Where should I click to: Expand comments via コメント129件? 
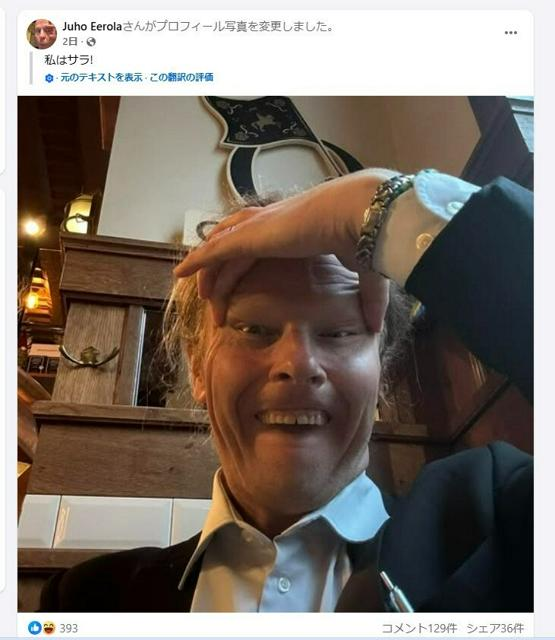point(419,628)
